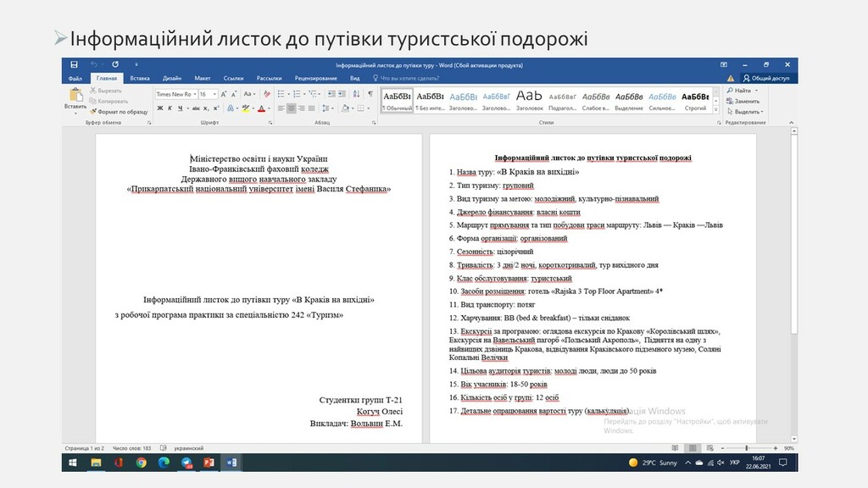Viewport: 868px width, 488px height.
Task: Open the font size dropdown showing 16
Action: click(207, 94)
